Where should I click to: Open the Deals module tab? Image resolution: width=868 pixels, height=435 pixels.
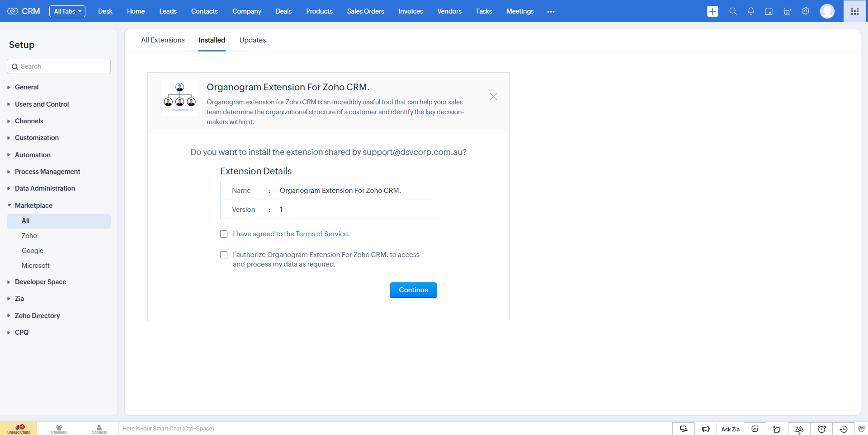pyautogui.click(x=283, y=11)
